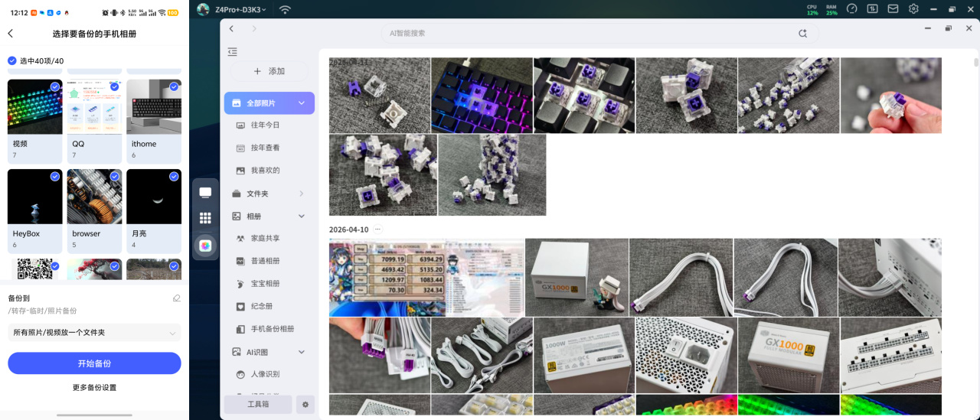Open 家庭共享 album

(x=265, y=238)
